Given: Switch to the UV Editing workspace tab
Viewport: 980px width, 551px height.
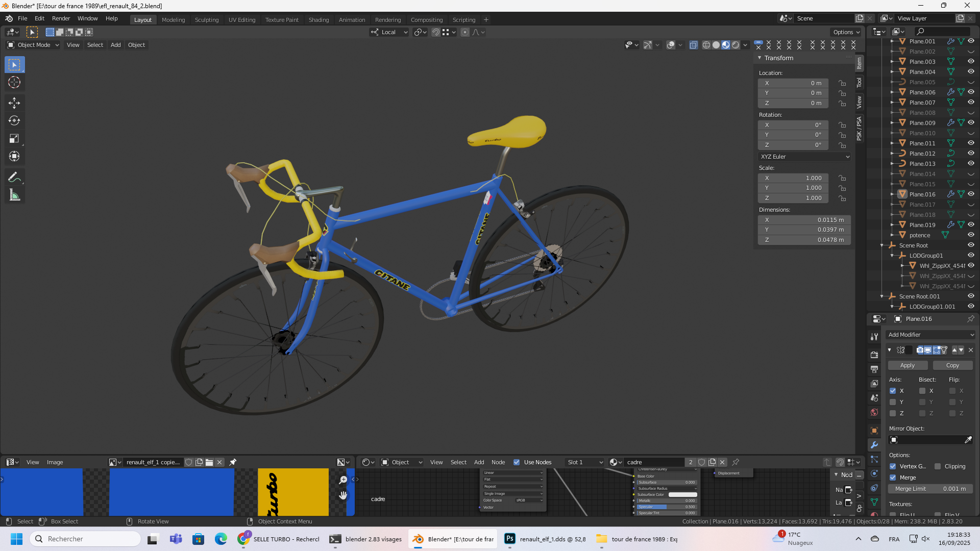Looking at the screenshot, I should (x=241, y=20).
